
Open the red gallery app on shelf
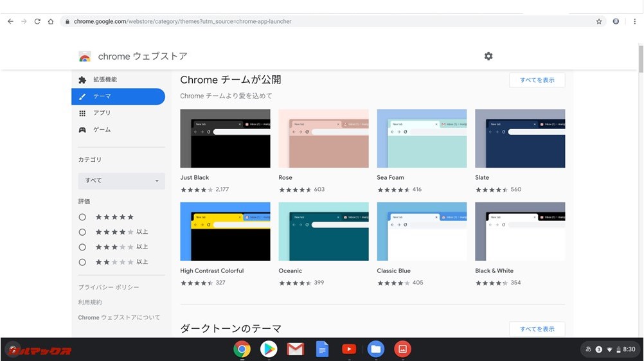tap(402, 349)
